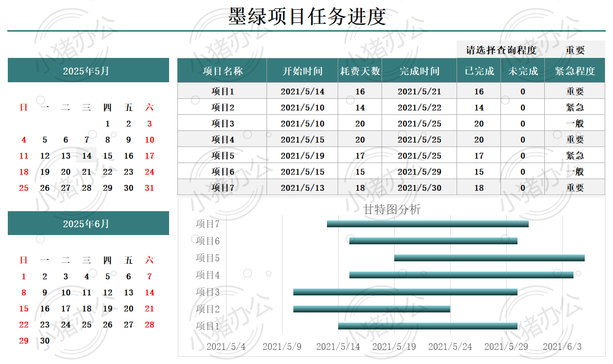Select the 项目4 name cell in table
The height and width of the screenshot is (364, 613).
222,139
